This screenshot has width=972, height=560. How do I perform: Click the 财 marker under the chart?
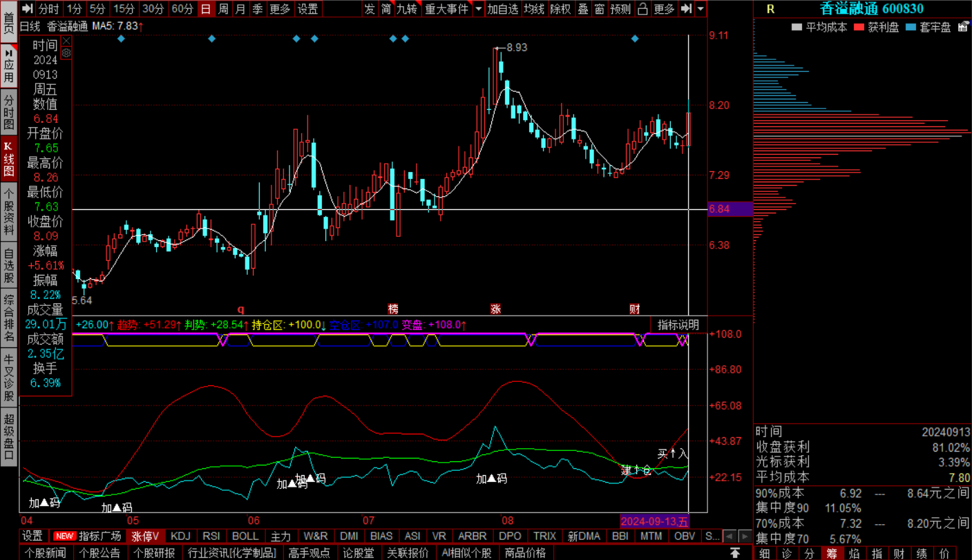pyautogui.click(x=634, y=309)
